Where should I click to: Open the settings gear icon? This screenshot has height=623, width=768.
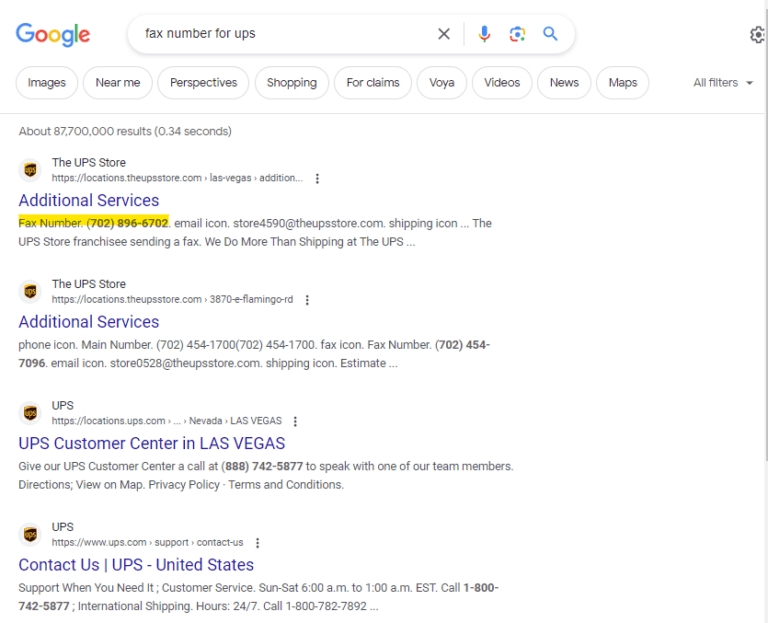[x=757, y=35]
